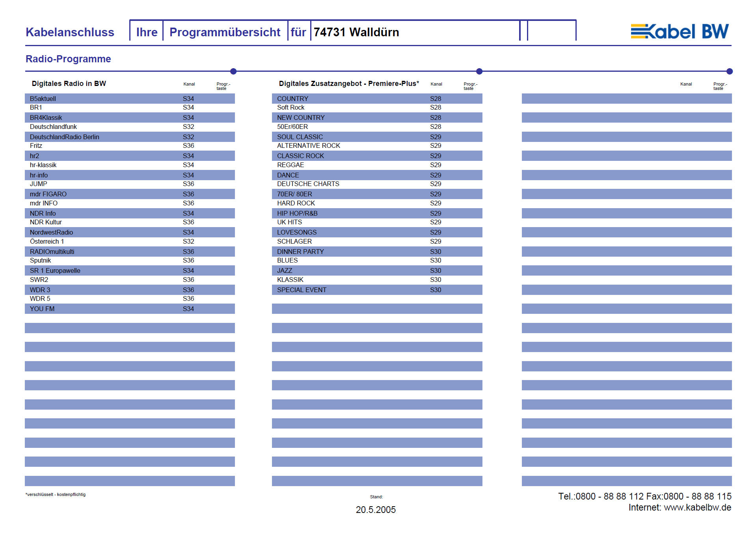Select the Programmübersicht header cell
Image resolution: width=756 pixels, height=535 pixels.
pyautogui.click(x=225, y=32)
